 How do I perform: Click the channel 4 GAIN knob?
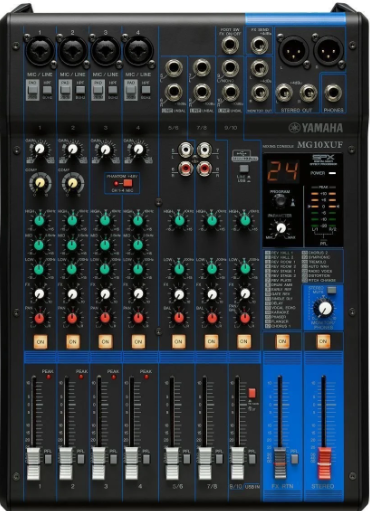point(138,149)
